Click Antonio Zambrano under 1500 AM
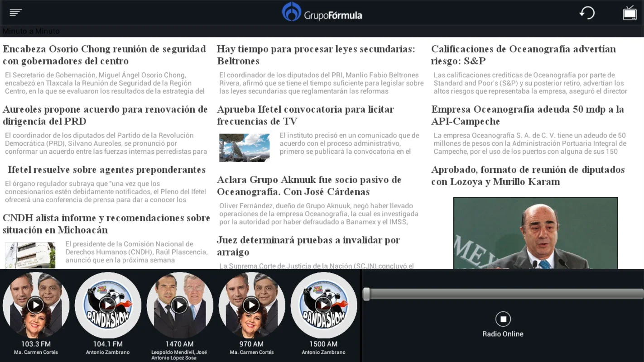644x362 pixels. click(x=323, y=352)
